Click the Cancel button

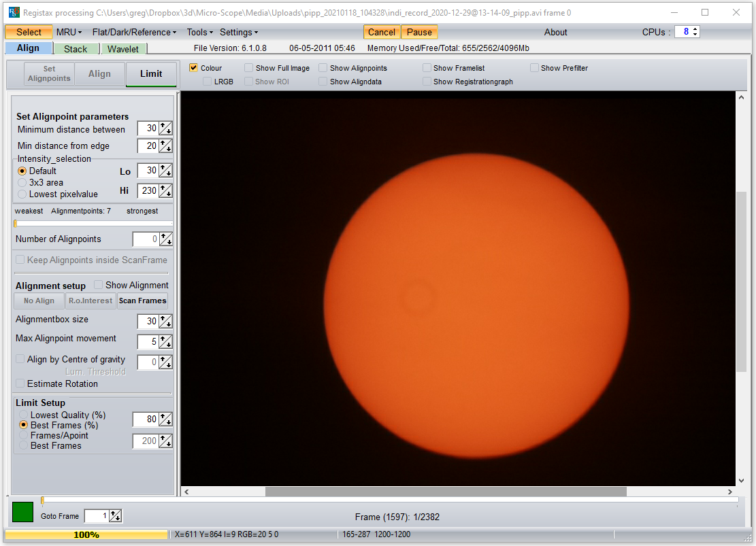(x=381, y=32)
